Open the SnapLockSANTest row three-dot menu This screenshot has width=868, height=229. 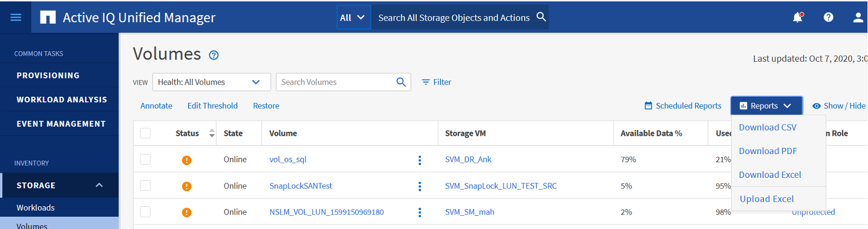[420, 186]
